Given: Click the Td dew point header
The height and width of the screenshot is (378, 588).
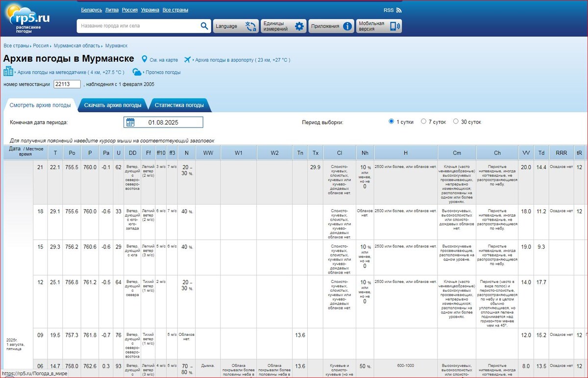Looking at the screenshot, I should tap(541, 153).
